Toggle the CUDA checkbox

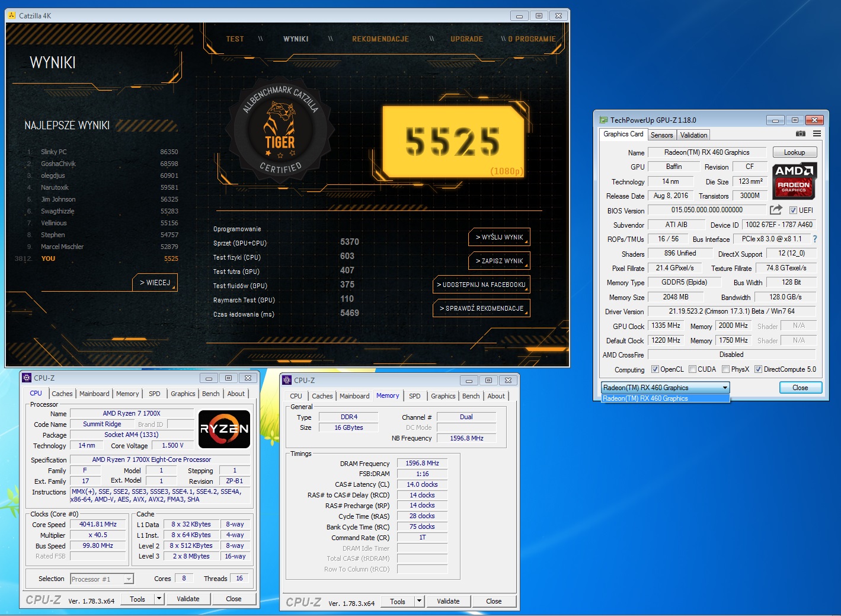click(x=692, y=369)
